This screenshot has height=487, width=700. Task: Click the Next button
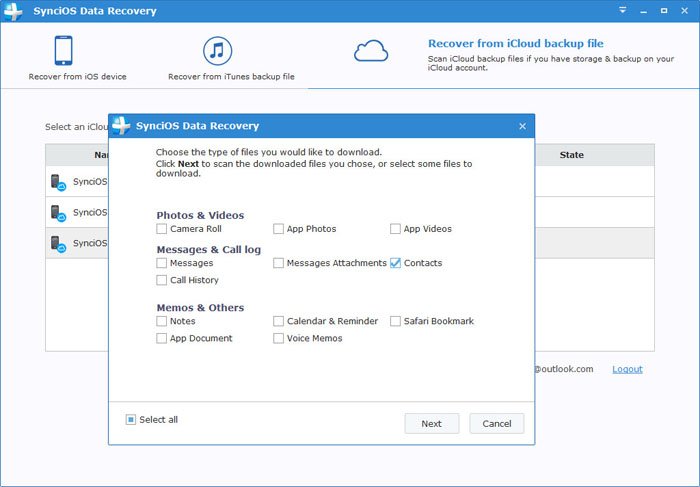pyautogui.click(x=432, y=424)
